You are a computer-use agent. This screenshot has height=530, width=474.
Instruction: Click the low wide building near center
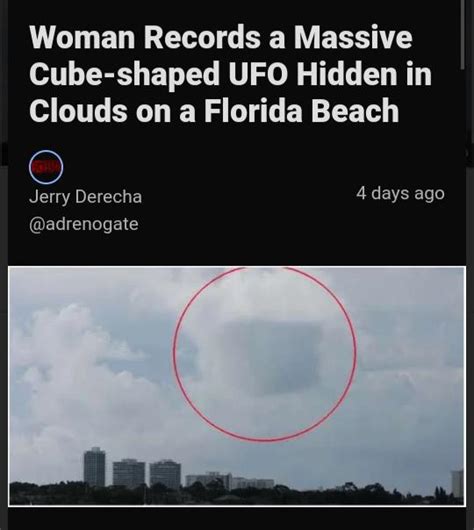[230, 481]
